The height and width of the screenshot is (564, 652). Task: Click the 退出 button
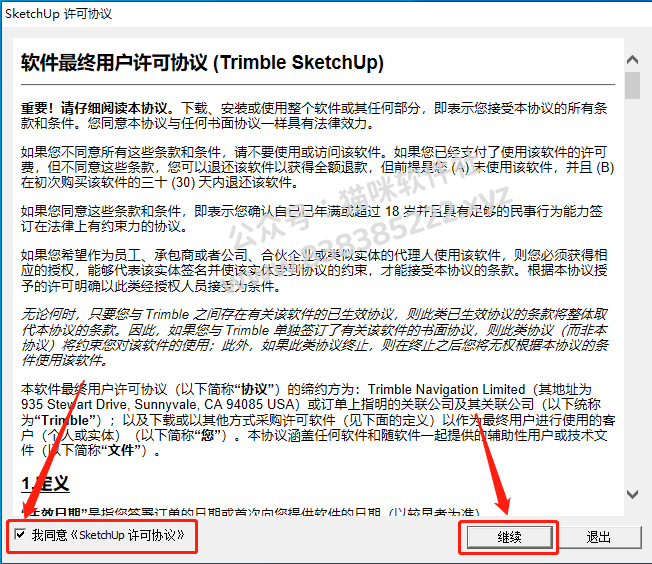tap(598, 537)
